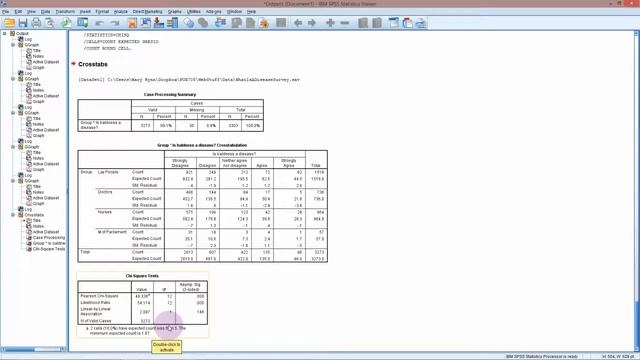
Task: Click the Hide items book icon
Action: click(x=377, y=23)
